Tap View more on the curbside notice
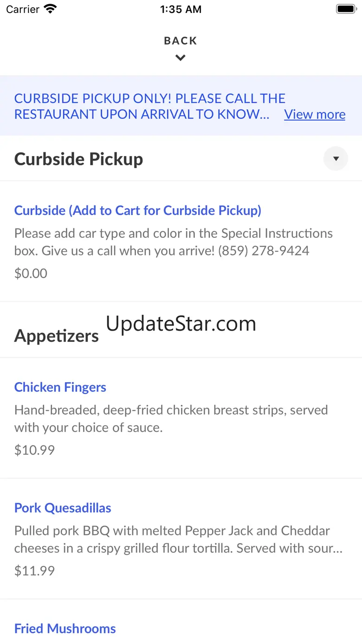Image resolution: width=362 pixels, height=644 pixels. click(x=315, y=114)
